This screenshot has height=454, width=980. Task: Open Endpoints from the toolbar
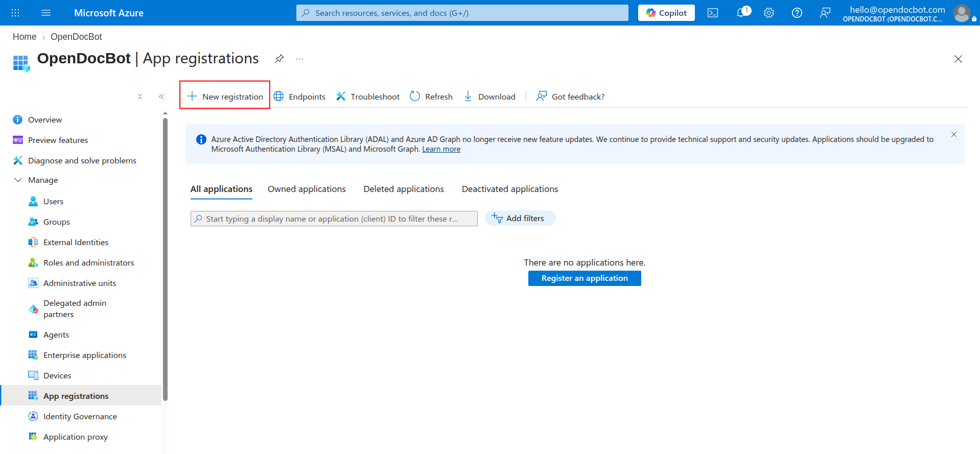click(x=299, y=97)
